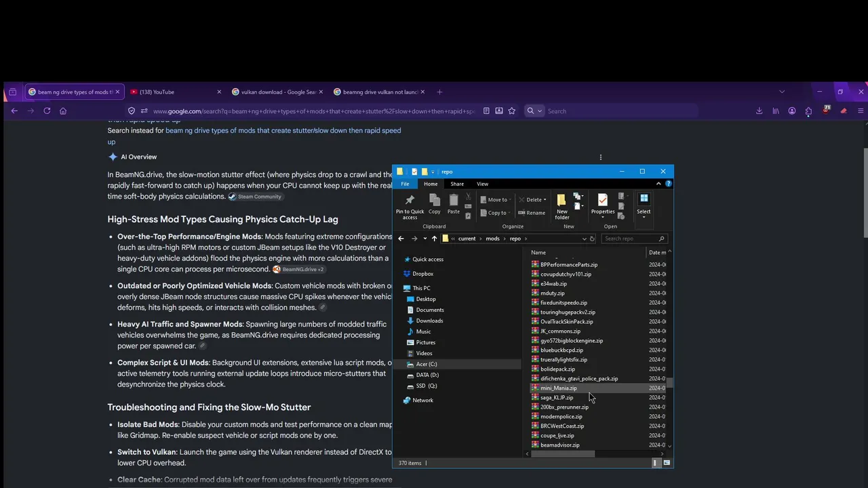Open the browser list all tabs dropdown
The width and height of the screenshot is (868, 488).
click(x=782, y=92)
